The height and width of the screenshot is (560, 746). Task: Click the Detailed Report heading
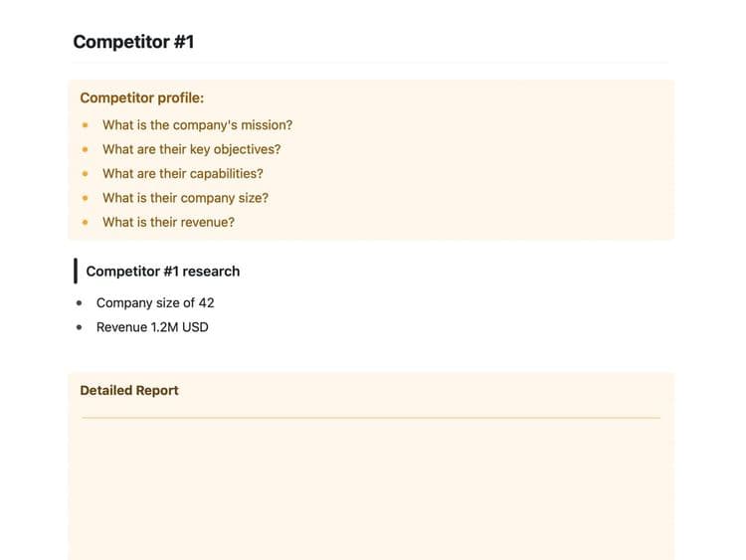click(129, 391)
